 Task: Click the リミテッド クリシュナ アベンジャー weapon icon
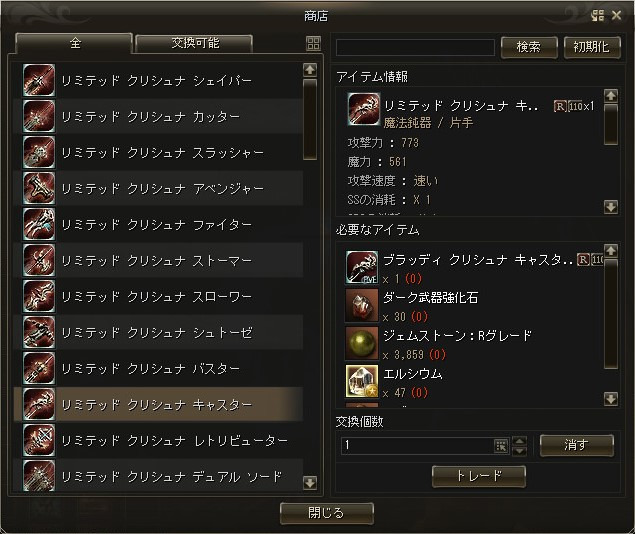pos(39,188)
